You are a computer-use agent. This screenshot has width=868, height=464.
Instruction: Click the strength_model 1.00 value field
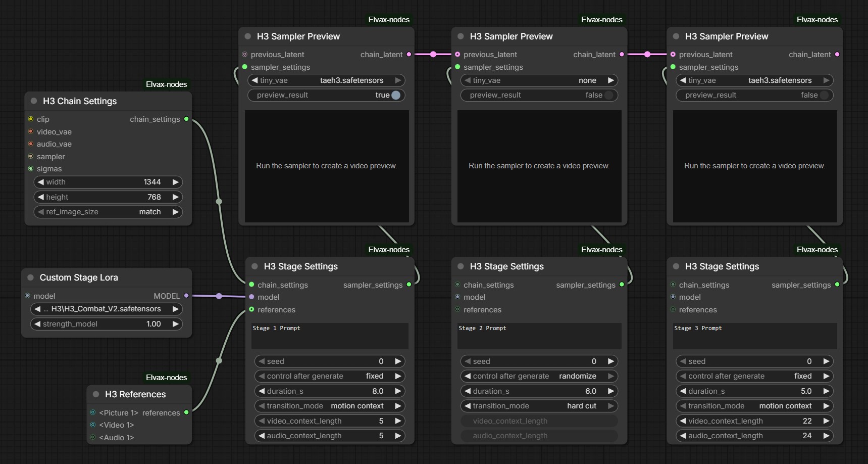pyautogui.click(x=107, y=324)
